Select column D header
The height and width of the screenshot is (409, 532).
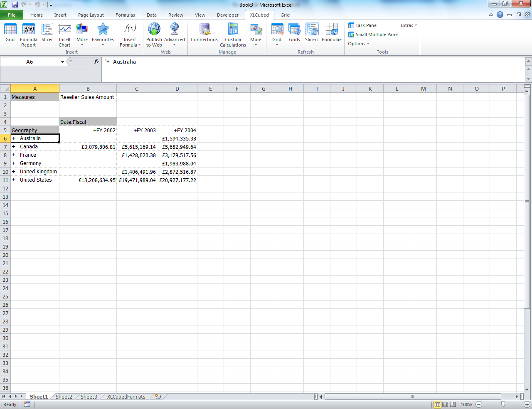pos(177,89)
